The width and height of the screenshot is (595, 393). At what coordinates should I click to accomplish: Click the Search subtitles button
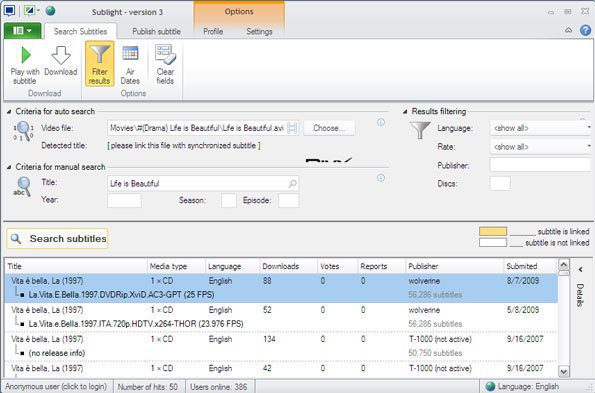coord(58,239)
